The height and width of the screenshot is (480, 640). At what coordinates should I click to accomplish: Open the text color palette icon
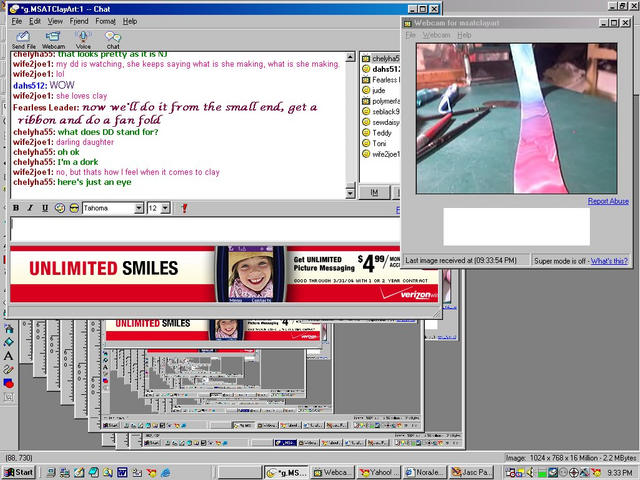60,208
